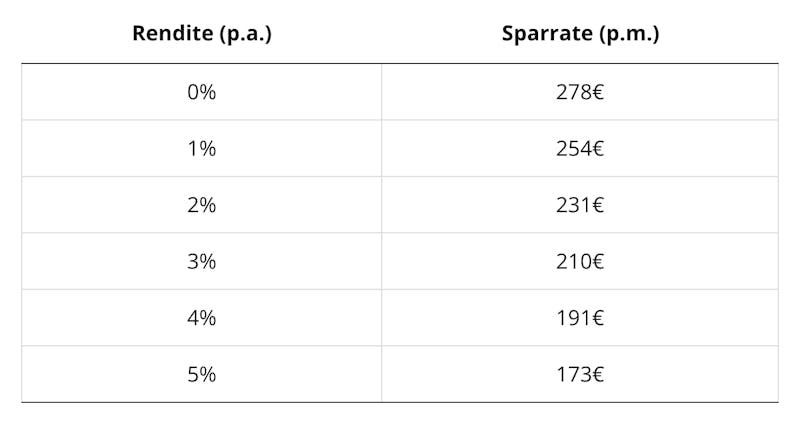Click the 191€ Sparrate value
Screen dimensions: 800x427
[x=580, y=318]
